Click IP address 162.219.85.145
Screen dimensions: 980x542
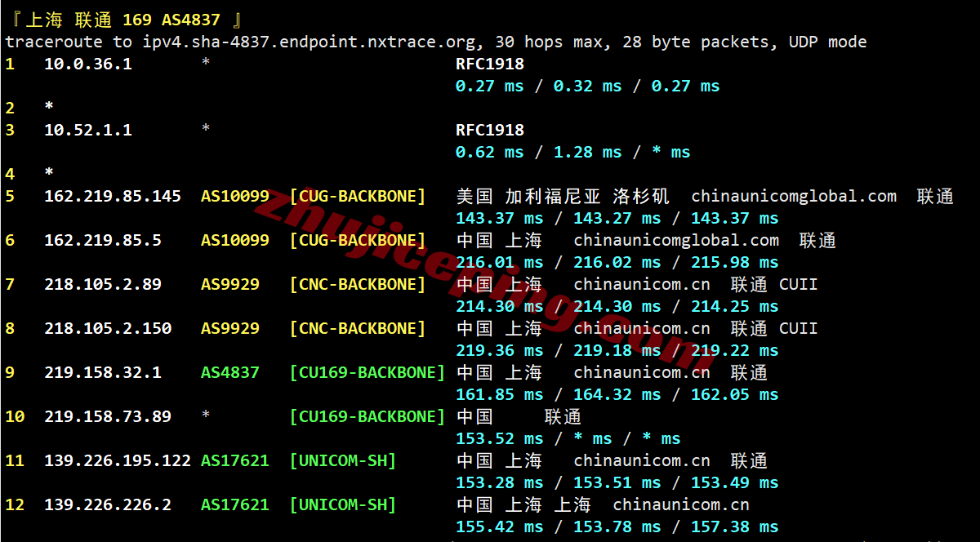coord(113,196)
